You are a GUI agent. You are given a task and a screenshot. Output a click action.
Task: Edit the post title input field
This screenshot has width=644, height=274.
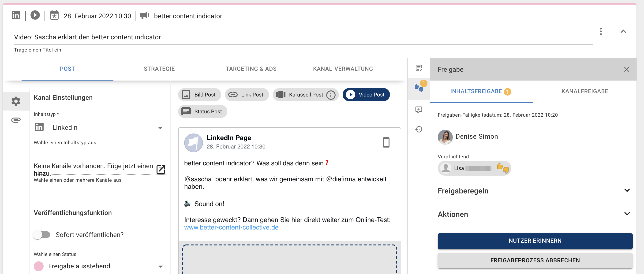click(303, 37)
